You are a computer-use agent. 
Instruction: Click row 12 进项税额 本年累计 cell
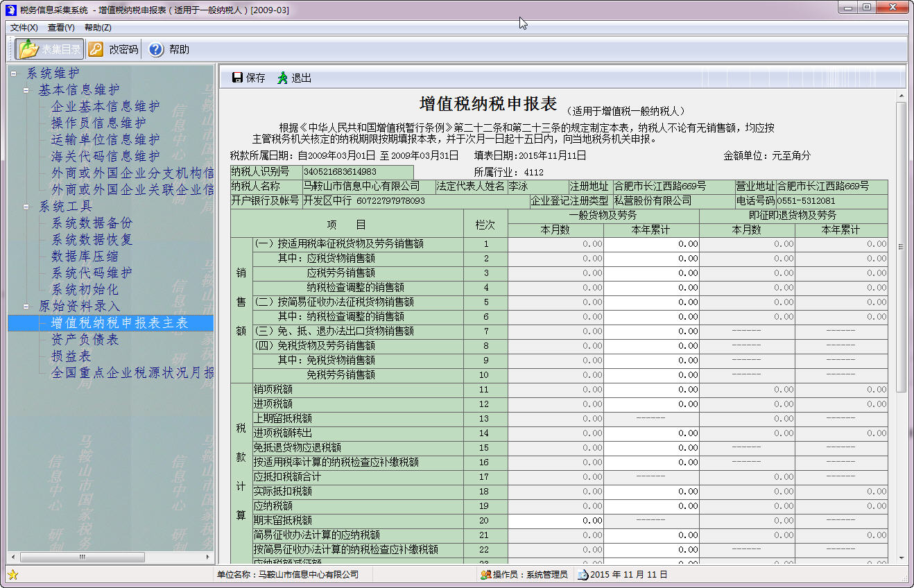651,404
